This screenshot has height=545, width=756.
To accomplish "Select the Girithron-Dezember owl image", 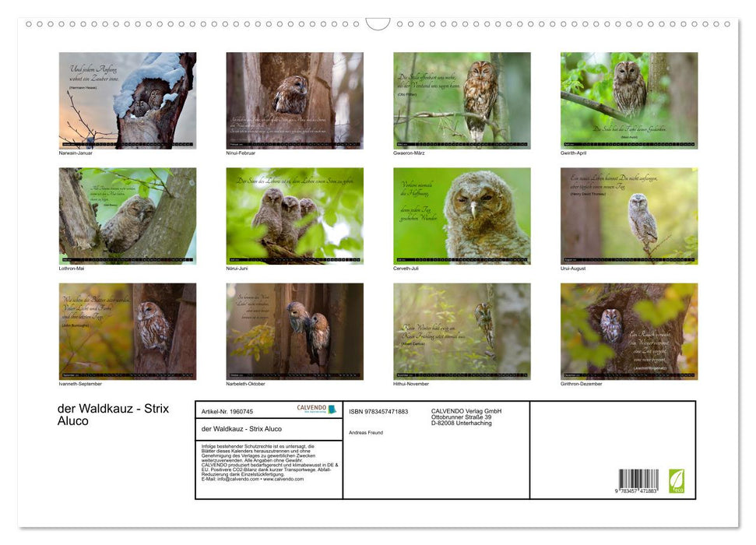I will tap(628, 331).
